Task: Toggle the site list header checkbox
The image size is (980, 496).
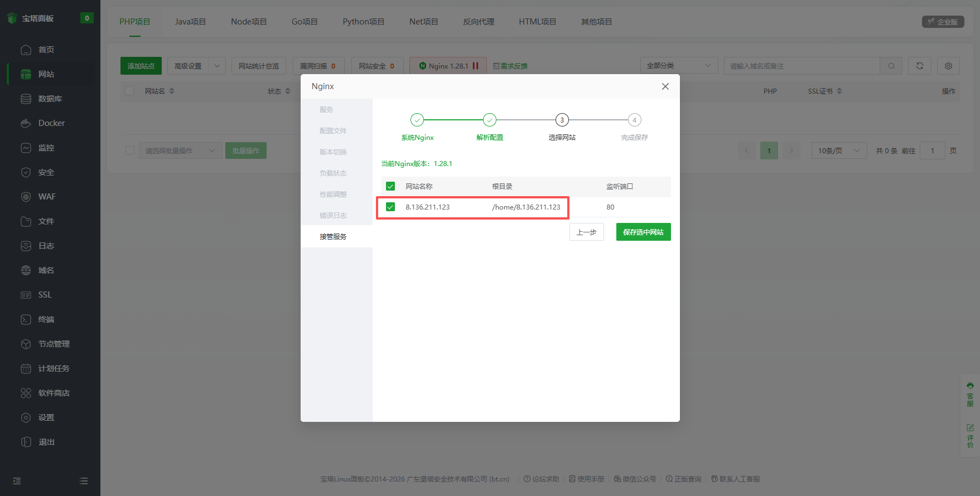Action: 129,91
